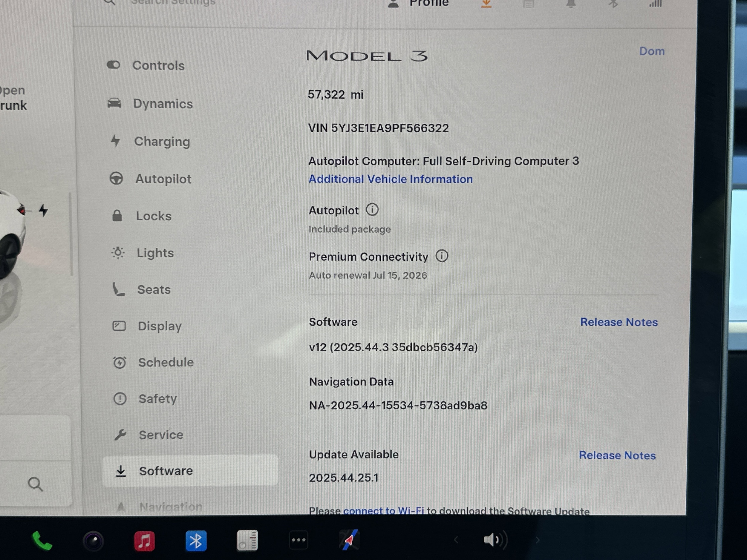Increase volume with right chevron
The width and height of the screenshot is (747, 560).
click(537, 540)
